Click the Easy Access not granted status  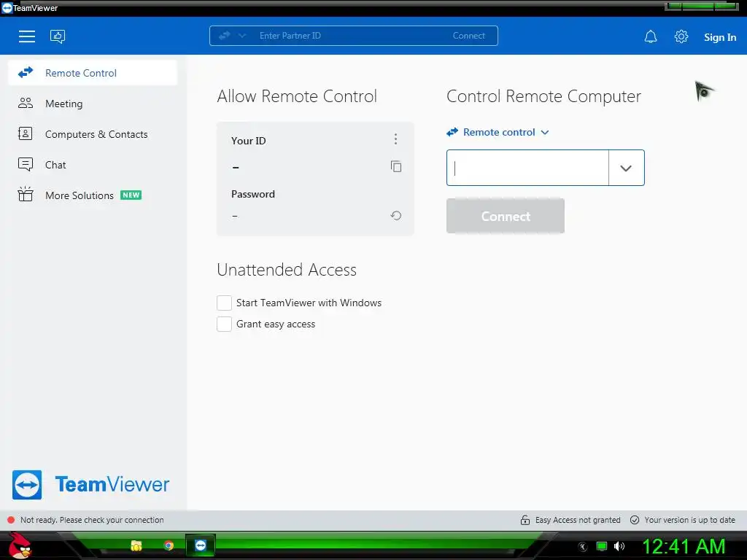point(570,520)
